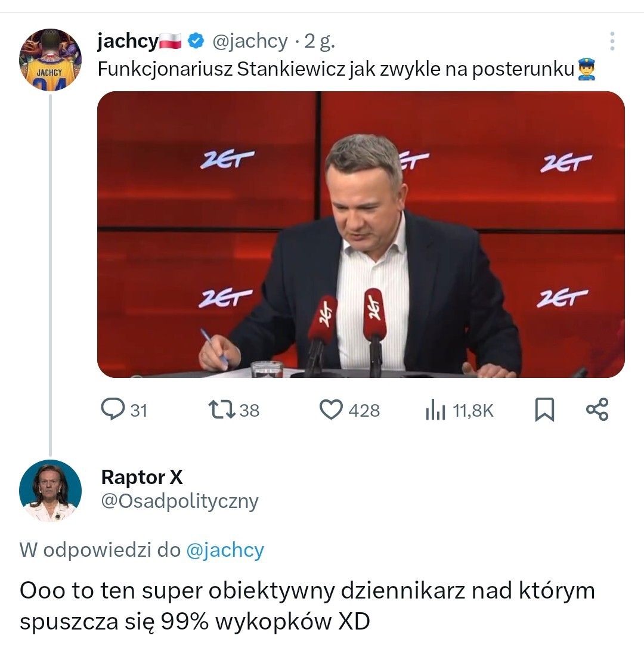Click the blue verified badge
Screen dimensions: 644x648
pos(196,41)
